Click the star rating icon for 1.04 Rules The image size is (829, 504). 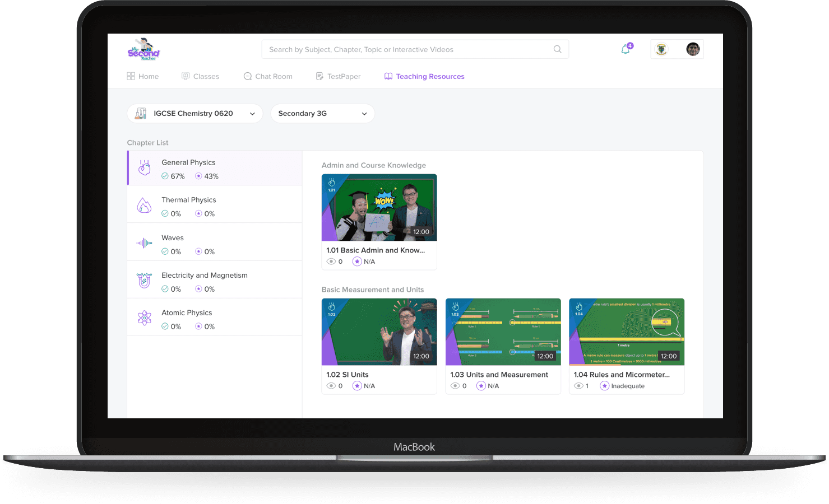click(x=604, y=386)
